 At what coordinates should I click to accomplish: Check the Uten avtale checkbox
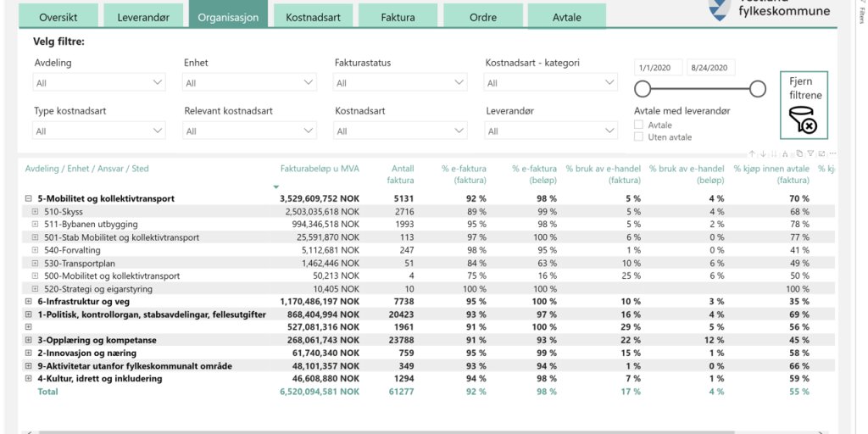click(638, 137)
